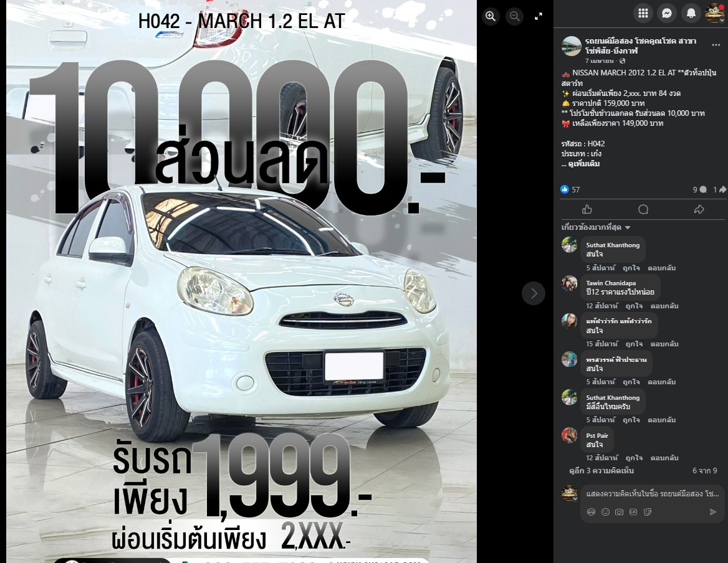Open the page name รถยนต์มือสอง โชคคูณโชค
This screenshot has width=728, height=563.
tap(640, 46)
